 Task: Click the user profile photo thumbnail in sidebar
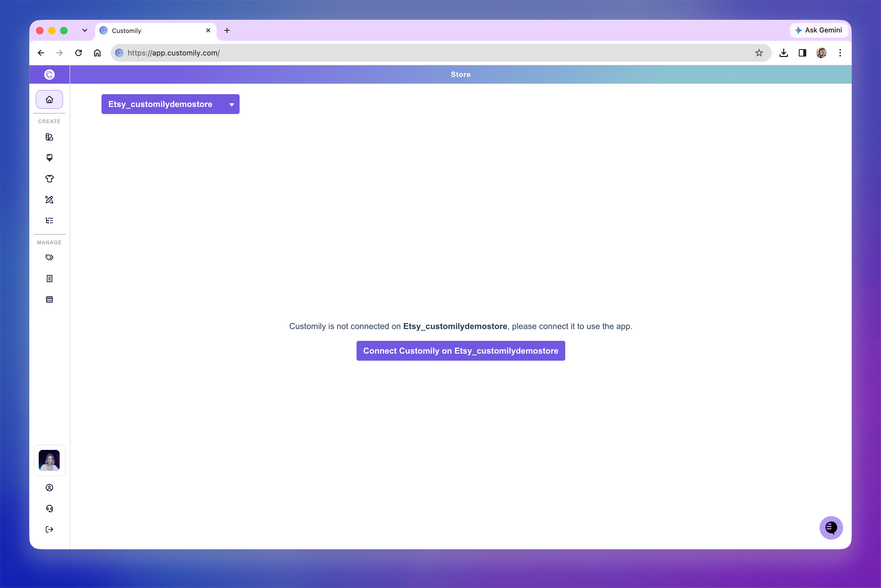49,460
